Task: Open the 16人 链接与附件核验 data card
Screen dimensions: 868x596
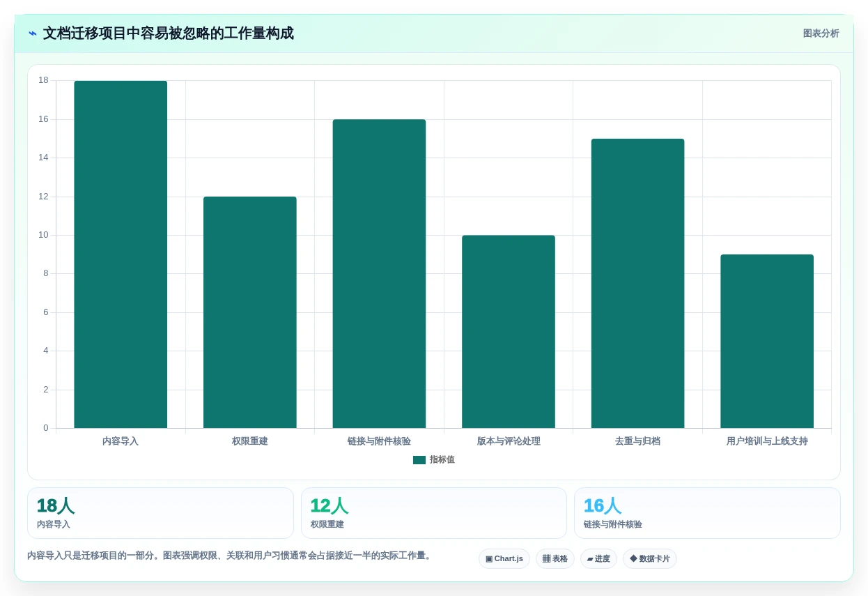Action: tap(707, 513)
